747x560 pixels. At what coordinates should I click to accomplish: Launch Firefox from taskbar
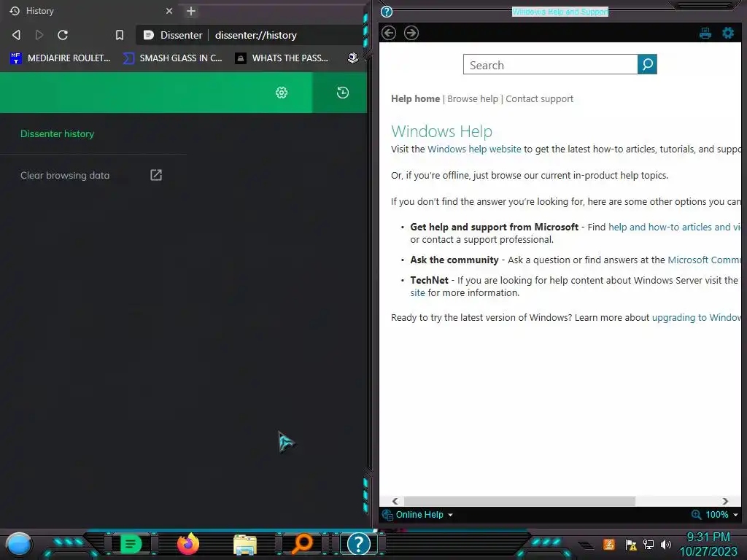187,544
